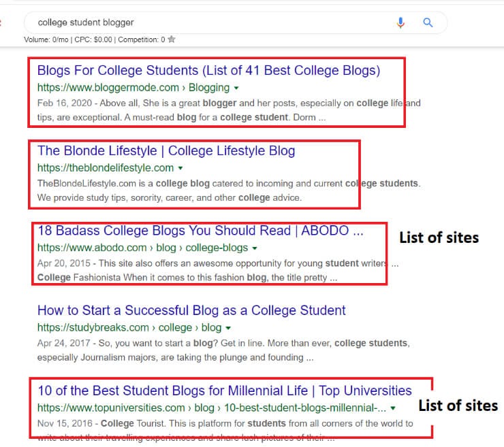Expand the dropdown arrow next to topuniversities.com URL
504x447 pixels.
(x=393, y=408)
